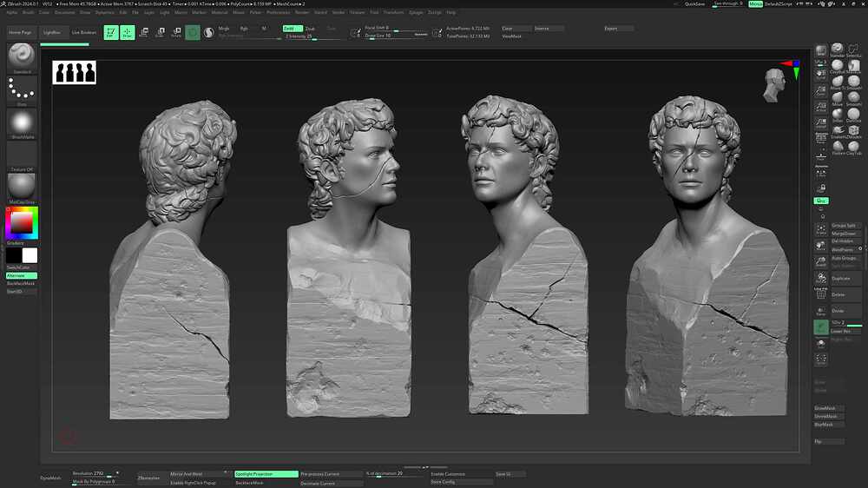Click the MergeDown button
This screenshot has width=868, height=488.
point(845,234)
